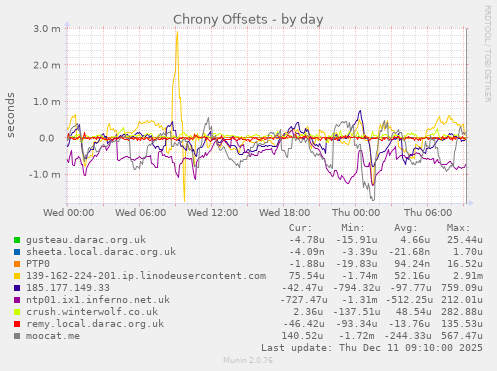497x371 pixels.
Task: Click the Munin 2.0.76 footer text
Action: click(x=248, y=360)
